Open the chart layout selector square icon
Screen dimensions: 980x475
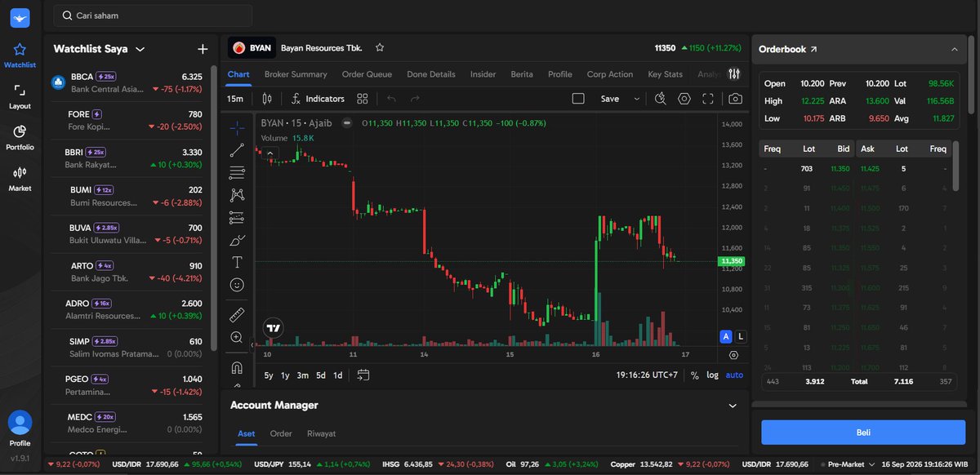(578, 99)
